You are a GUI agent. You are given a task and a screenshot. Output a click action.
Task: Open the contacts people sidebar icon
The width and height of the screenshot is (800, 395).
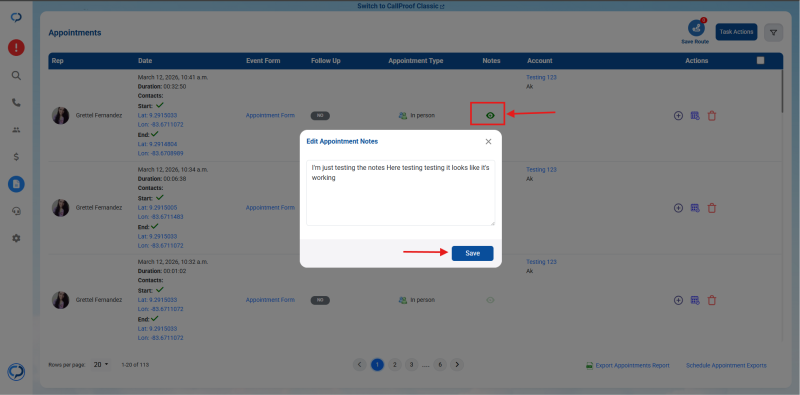pyautogui.click(x=16, y=130)
